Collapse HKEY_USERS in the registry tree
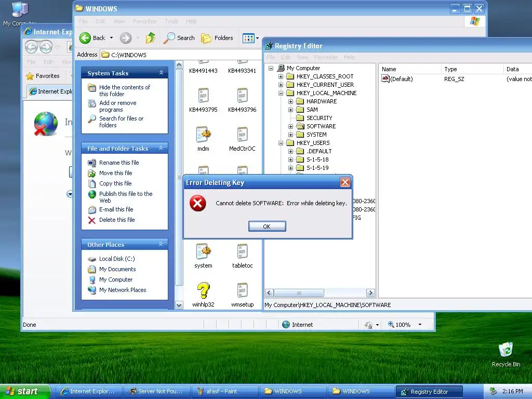This screenshot has height=399, width=532. pos(281,143)
